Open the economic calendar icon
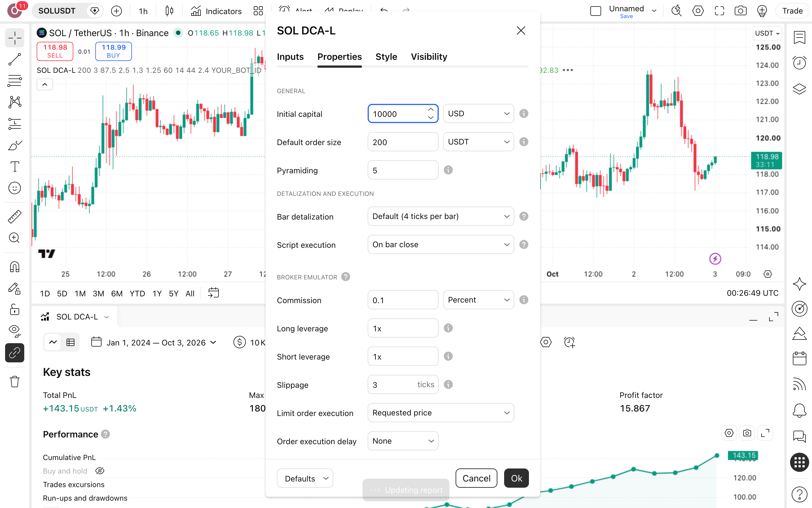812x508 pixels. tap(800, 358)
